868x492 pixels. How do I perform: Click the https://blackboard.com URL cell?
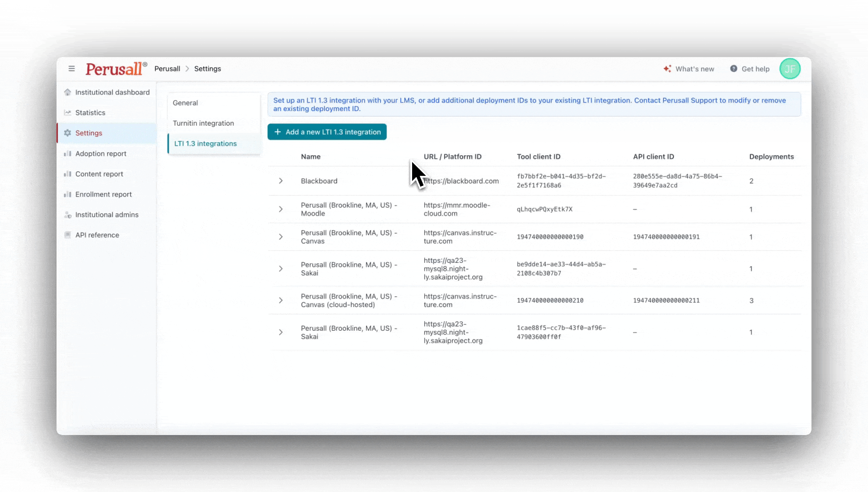(x=461, y=181)
